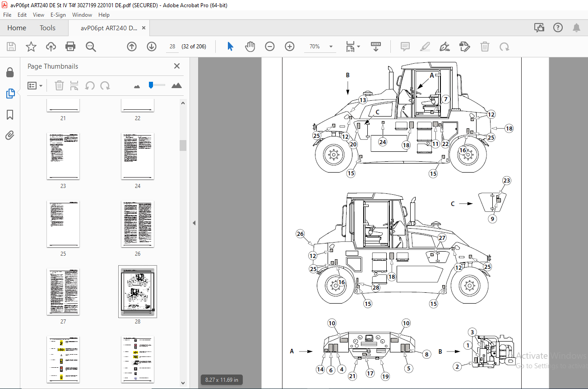Click the thumbnails panel scrollbar thumb
Viewport: 588px width, 389px height.
183,145
